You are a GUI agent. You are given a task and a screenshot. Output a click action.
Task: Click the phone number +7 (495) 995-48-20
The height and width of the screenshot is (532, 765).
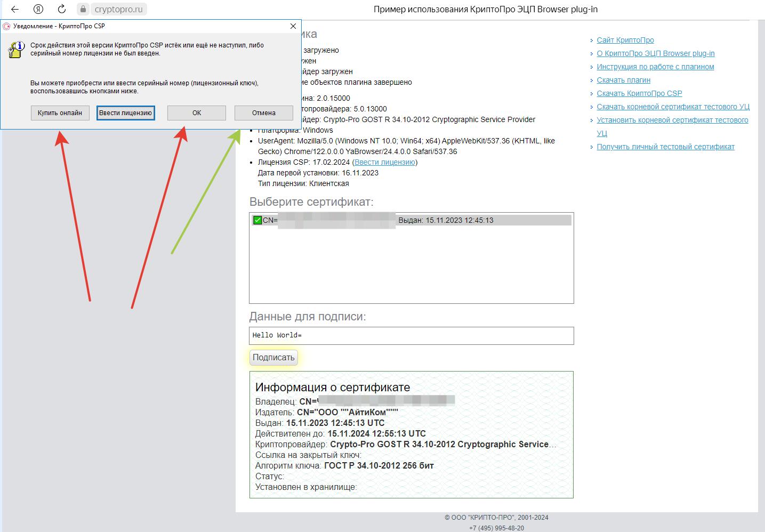[x=496, y=528]
